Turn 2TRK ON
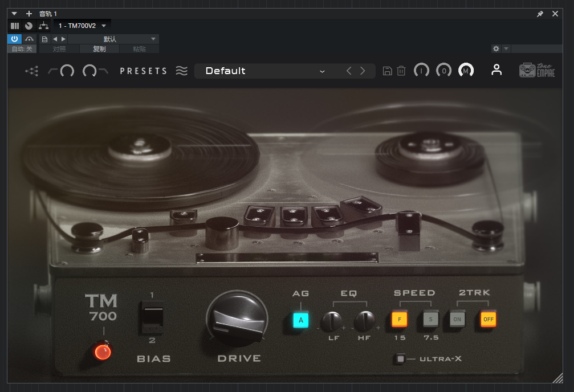 pyautogui.click(x=457, y=319)
